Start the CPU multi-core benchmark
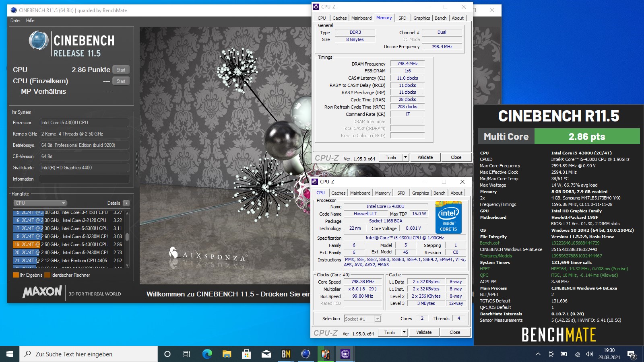644x362 pixels. [121, 70]
